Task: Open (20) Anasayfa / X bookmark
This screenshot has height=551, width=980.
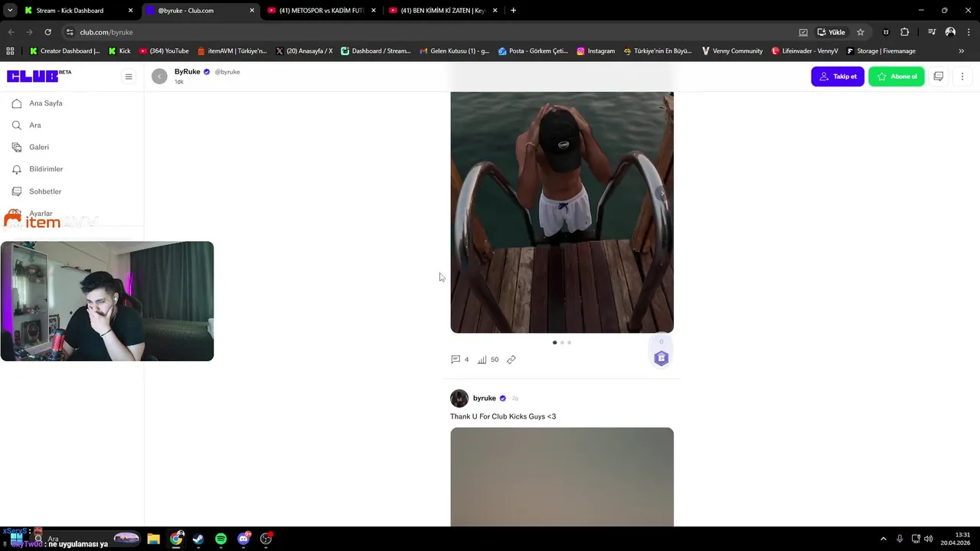Action: [x=304, y=51]
